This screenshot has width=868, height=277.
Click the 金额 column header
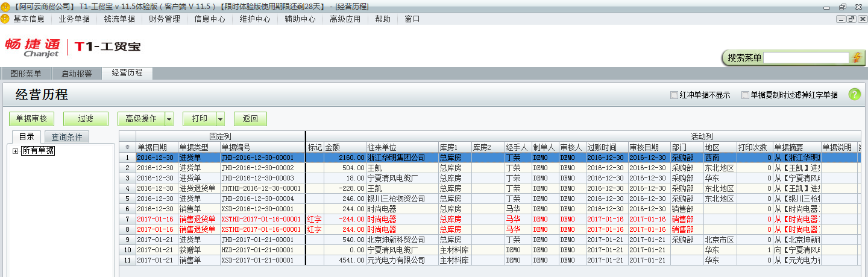click(345, 147)
